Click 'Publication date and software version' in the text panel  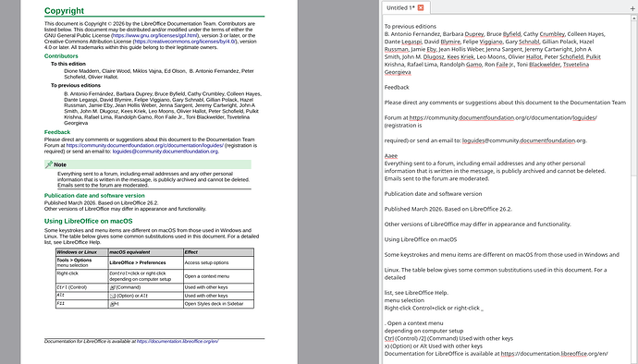[433, 194]
